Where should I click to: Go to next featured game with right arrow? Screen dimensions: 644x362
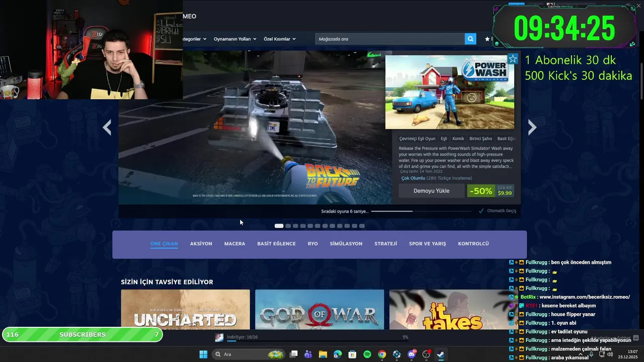click(532, 128)
